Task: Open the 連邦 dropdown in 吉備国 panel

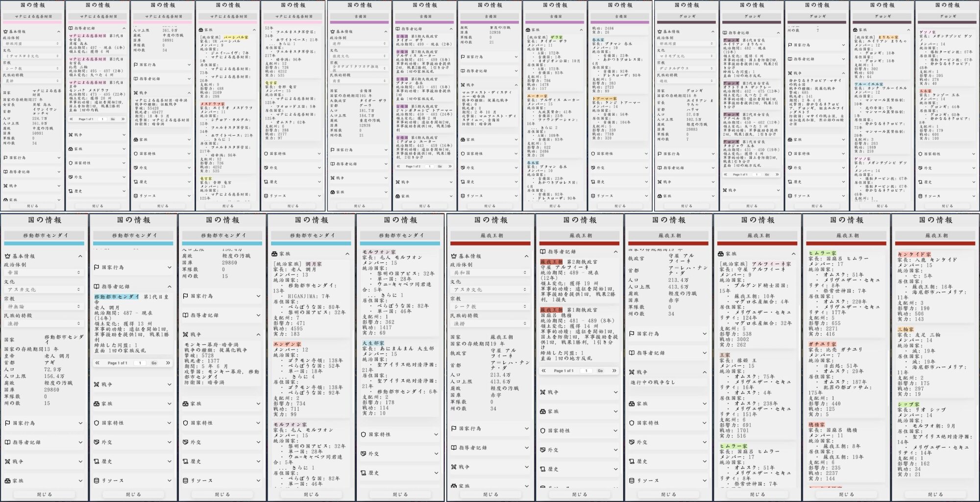Action: point(359,44)
